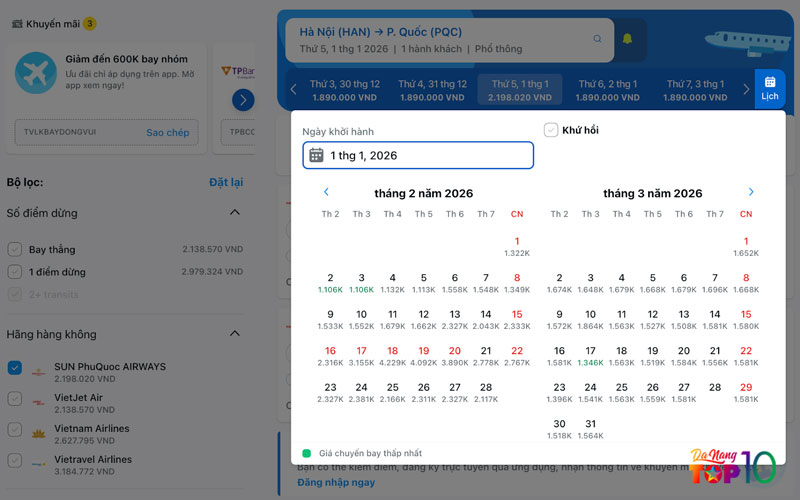Toggle the Khứ hồi round-trip checkbox
The image size is (800, 500).
tap(551, 130)
